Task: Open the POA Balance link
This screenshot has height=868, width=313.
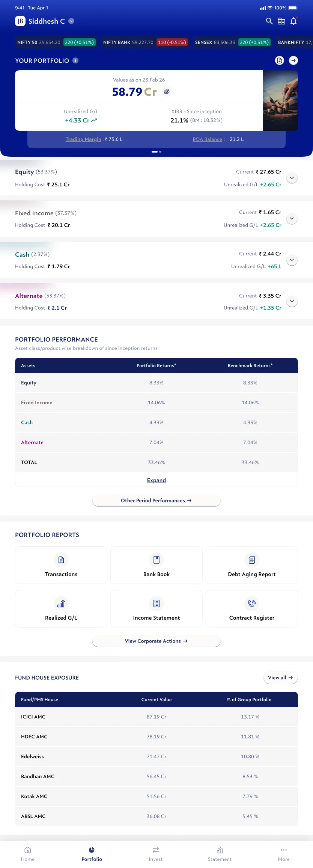Action: (208, 139)
